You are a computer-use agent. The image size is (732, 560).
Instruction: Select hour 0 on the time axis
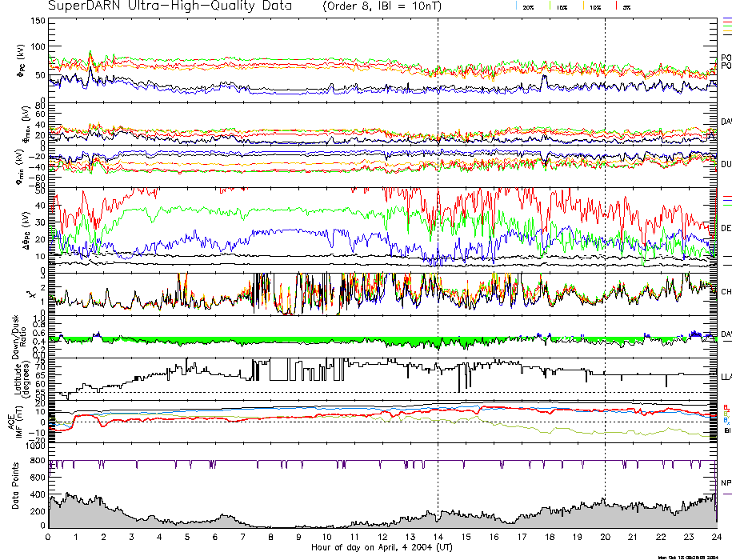coord(49,537)
